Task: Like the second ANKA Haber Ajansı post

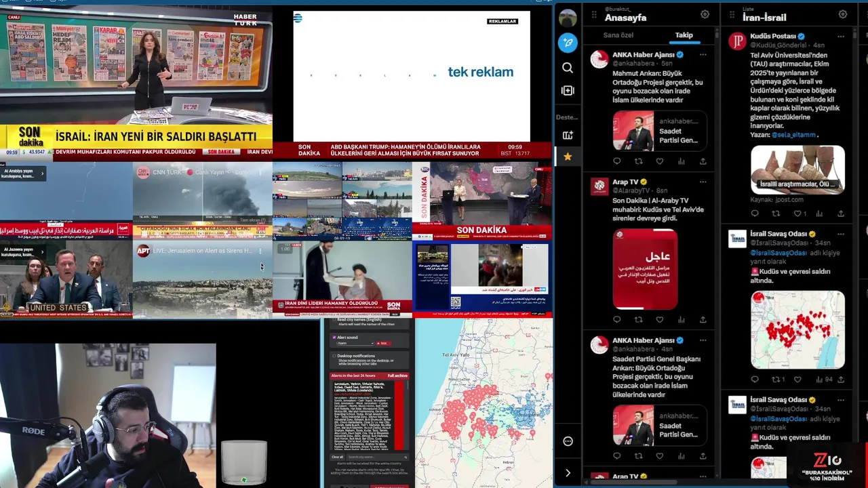Action: point(659,456)
